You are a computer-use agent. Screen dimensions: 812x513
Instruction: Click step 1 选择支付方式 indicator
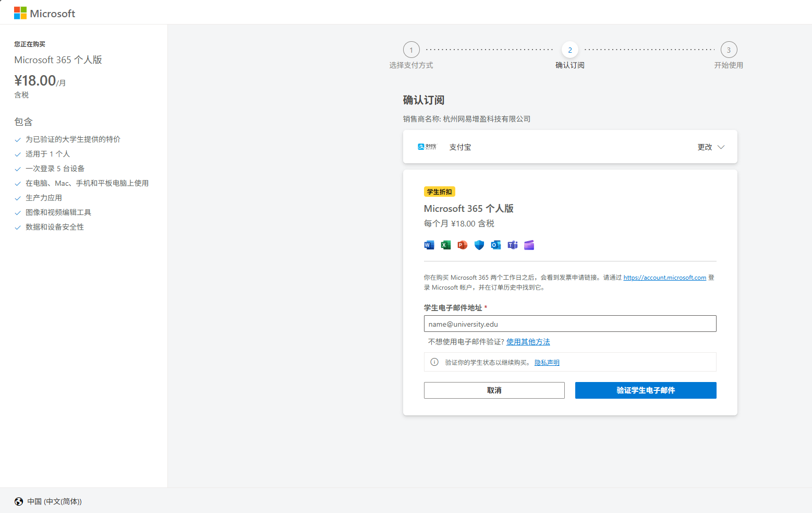pos(411,50)
